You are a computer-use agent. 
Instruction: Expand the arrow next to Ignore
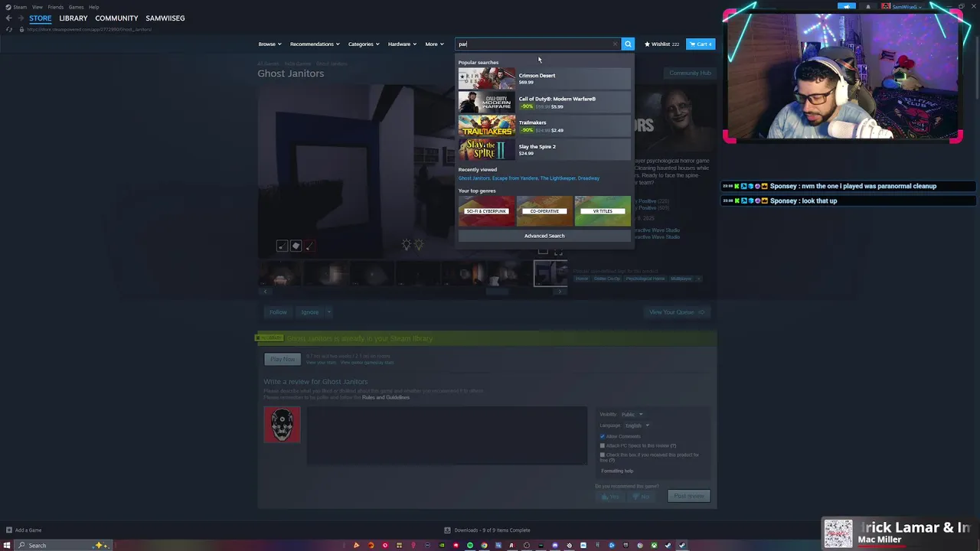coord(328,311)
